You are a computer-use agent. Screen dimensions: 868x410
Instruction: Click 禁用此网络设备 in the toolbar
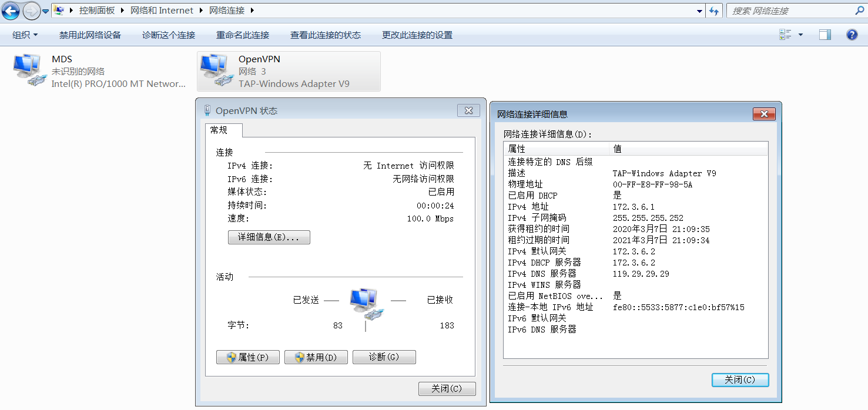pyautogui.click(x=90, y=35)
